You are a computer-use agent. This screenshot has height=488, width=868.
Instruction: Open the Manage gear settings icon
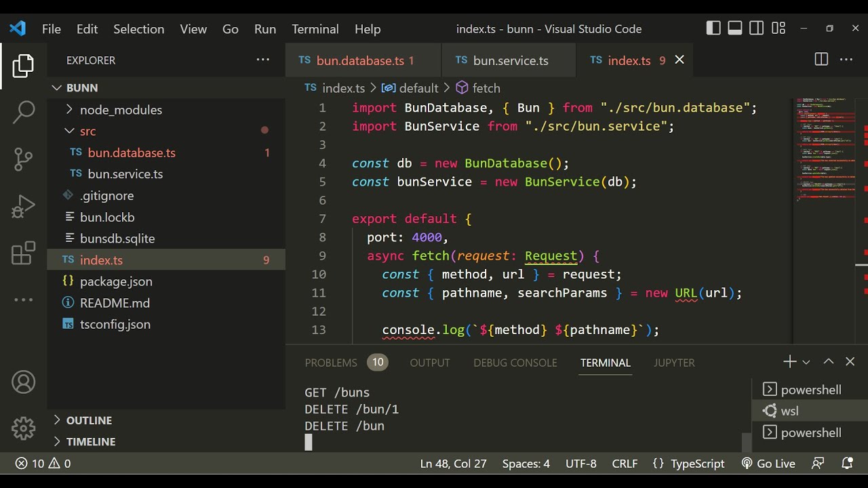pos(23,428)
